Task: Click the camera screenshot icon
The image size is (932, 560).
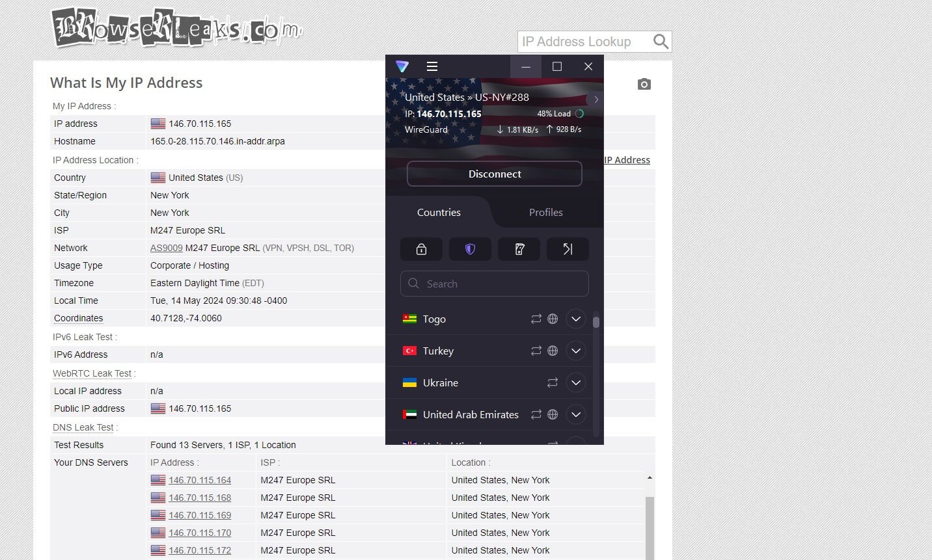Action: point(644,85)
